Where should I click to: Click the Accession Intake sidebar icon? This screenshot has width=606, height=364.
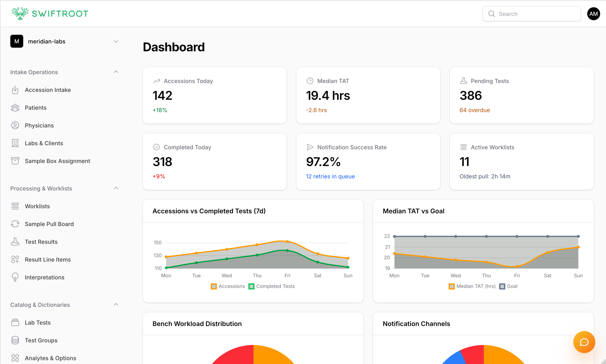(x=15, y=90)
